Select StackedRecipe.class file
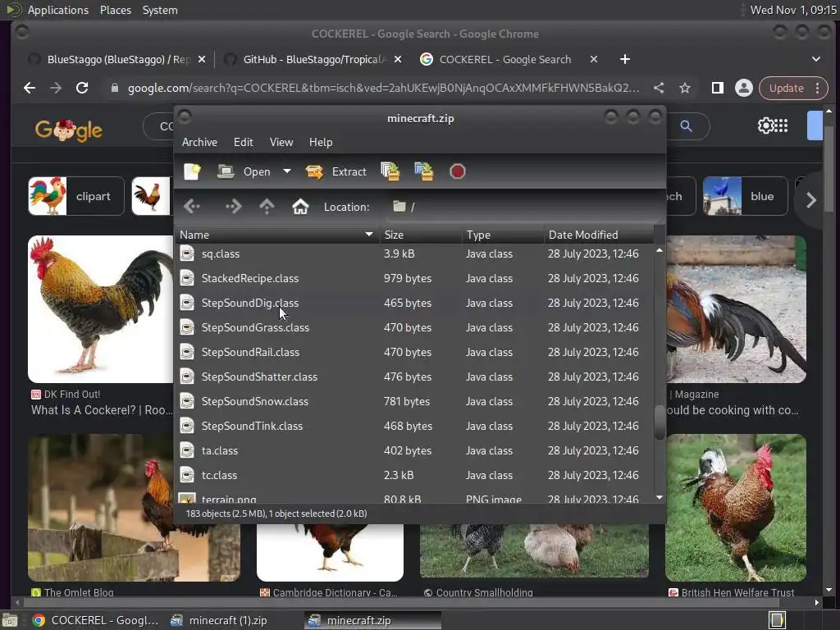This screenshot has height=630, width=840. click(414, 278)
